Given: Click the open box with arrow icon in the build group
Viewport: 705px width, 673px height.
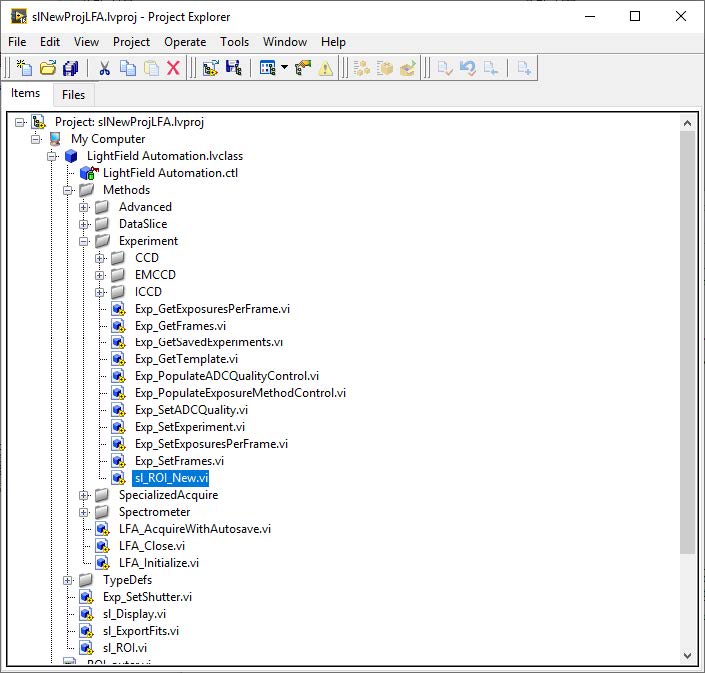Looking at the screenshot, I should point(408,68).
